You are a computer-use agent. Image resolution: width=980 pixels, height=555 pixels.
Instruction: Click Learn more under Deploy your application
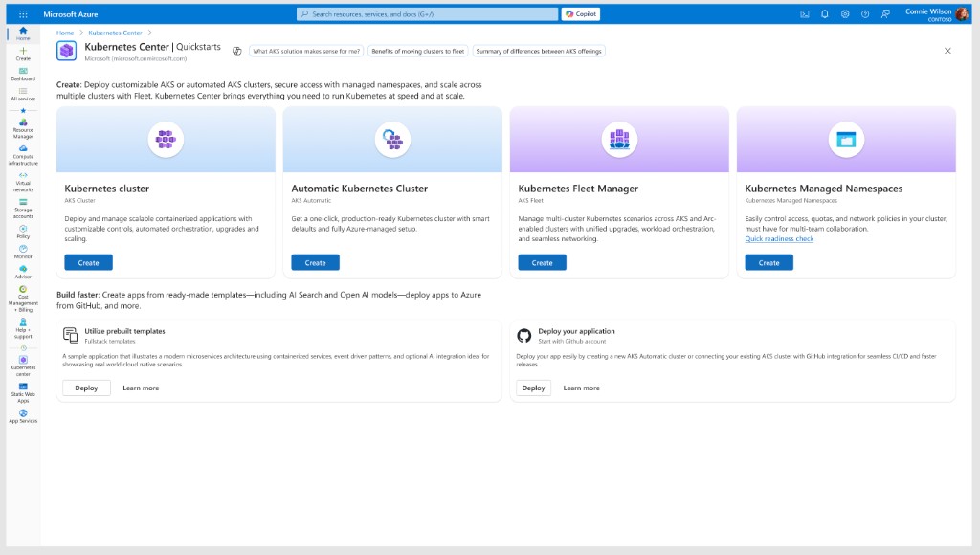click(581, 388)
